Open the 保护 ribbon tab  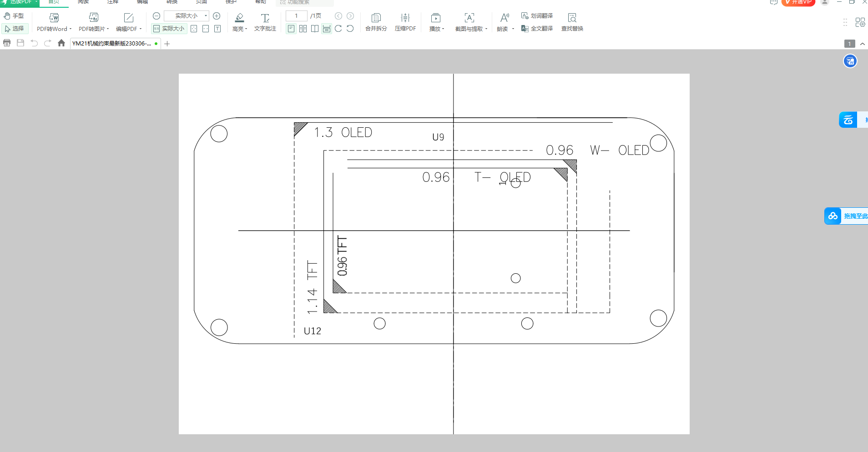pyautogui.click(x=231, y=2)
